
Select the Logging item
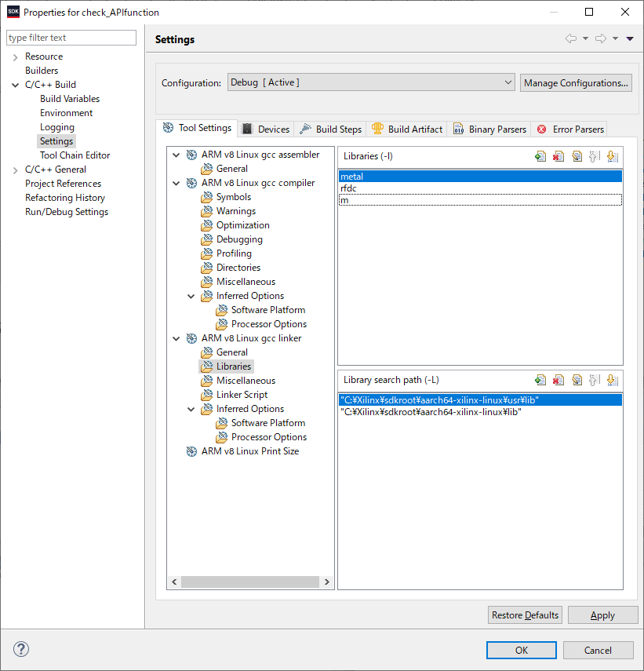tap(57, 127)
